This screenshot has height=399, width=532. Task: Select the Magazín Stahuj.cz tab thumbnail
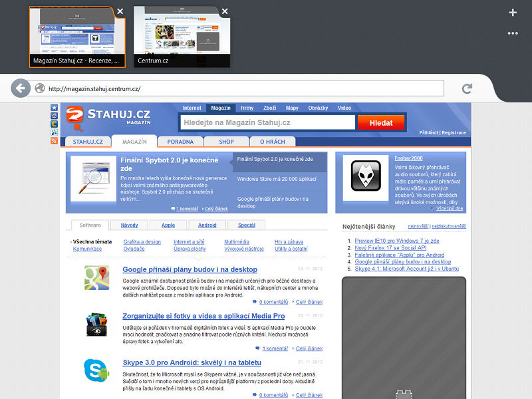pos(77,37)
